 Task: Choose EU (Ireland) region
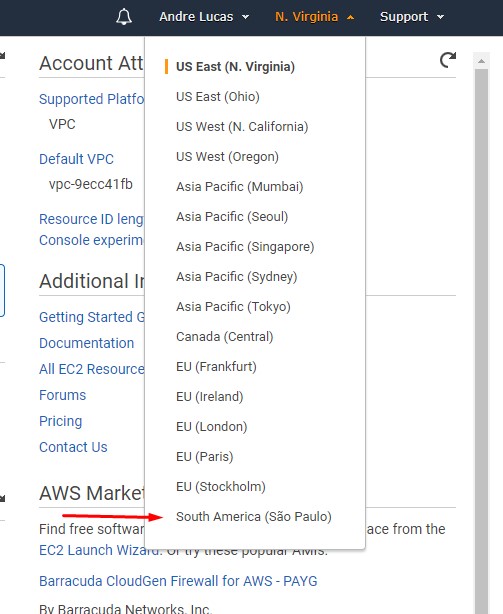(x=209, y=397)
